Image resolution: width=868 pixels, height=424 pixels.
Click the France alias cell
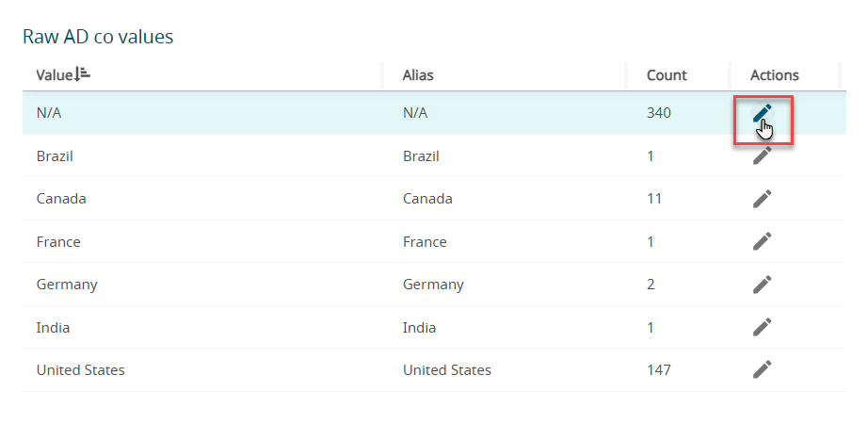(425, 242)
